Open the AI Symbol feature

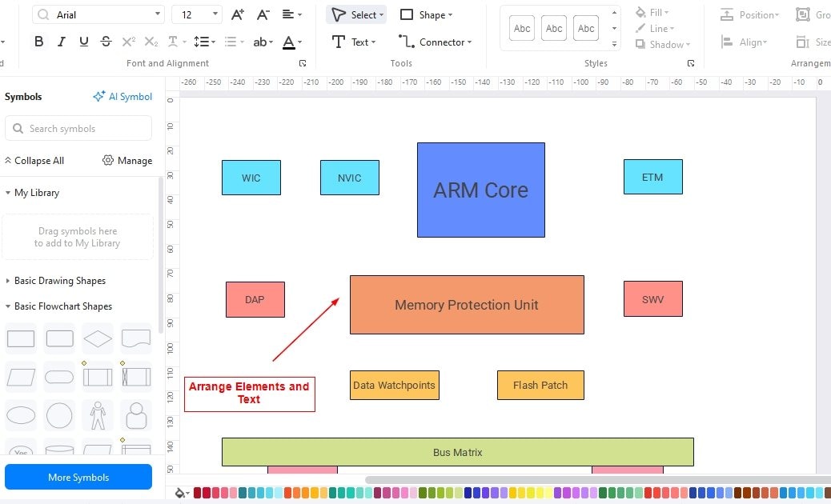pos(122,96)
